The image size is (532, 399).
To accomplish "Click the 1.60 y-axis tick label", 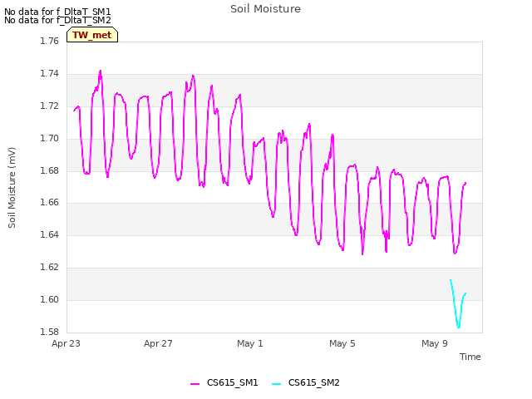I will tap(50, 299).
